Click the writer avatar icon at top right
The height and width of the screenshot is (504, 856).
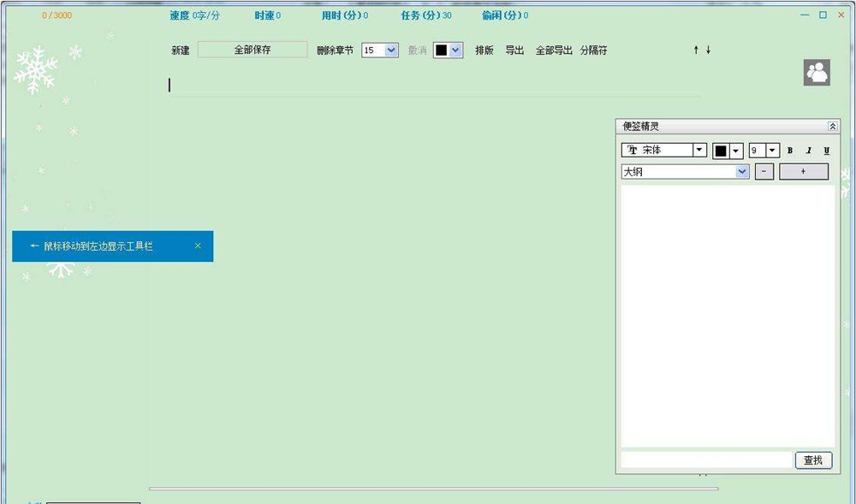[x=817, y=72]
